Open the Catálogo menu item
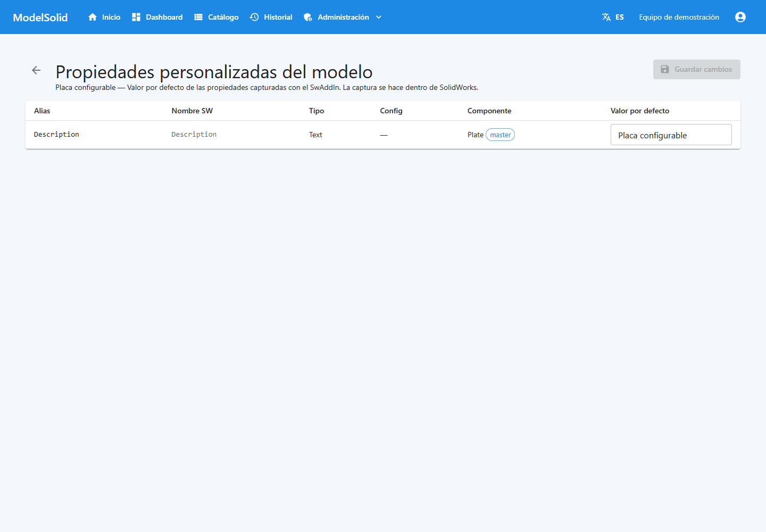 [x=223, y=17]
